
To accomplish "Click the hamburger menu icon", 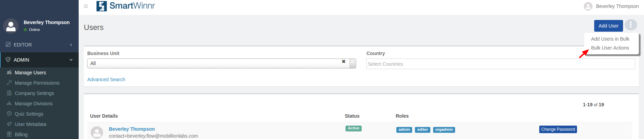I will pos(86,6).
